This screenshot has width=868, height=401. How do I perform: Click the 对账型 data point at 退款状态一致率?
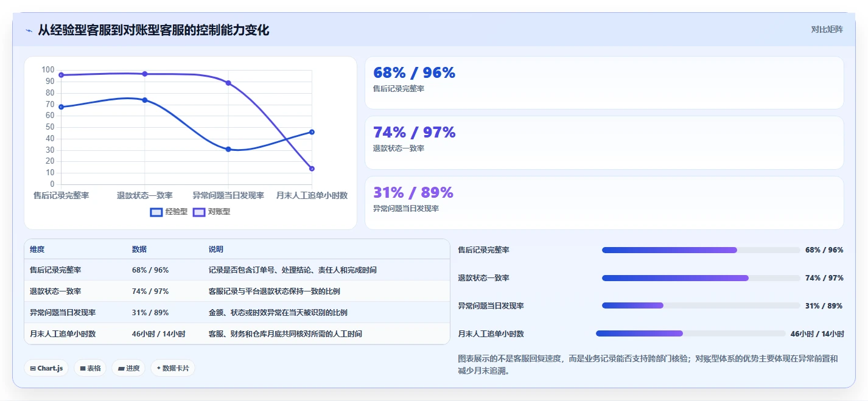(145, 74)
